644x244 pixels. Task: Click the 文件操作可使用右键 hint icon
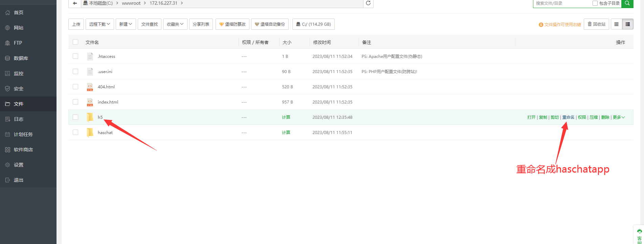pos(541,25)
